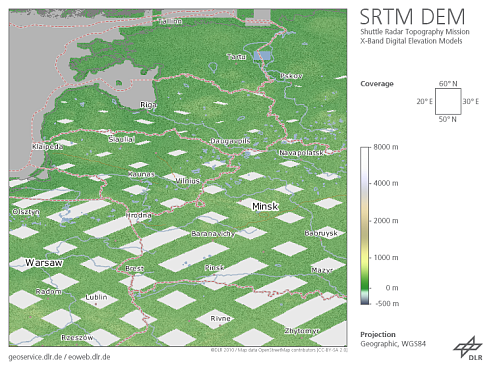This screenshot has height=368, width=491.
Task: Click the Riga label on map
Action: point(148,105)
